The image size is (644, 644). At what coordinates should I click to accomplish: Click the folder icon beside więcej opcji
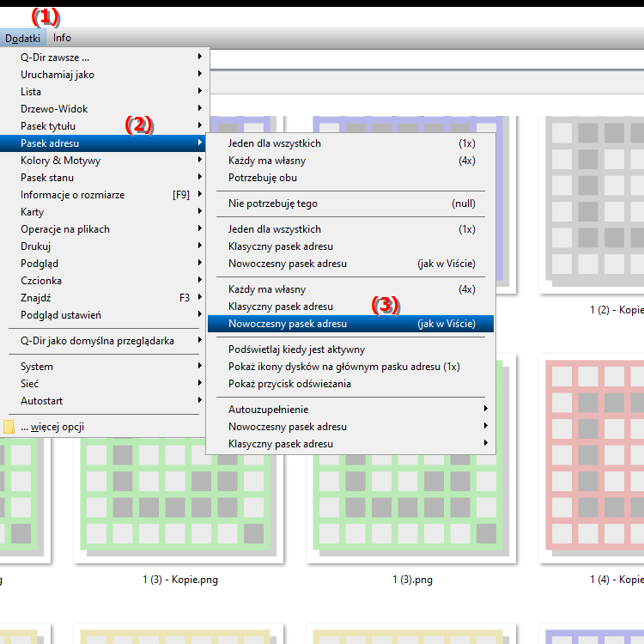[9, 427]
